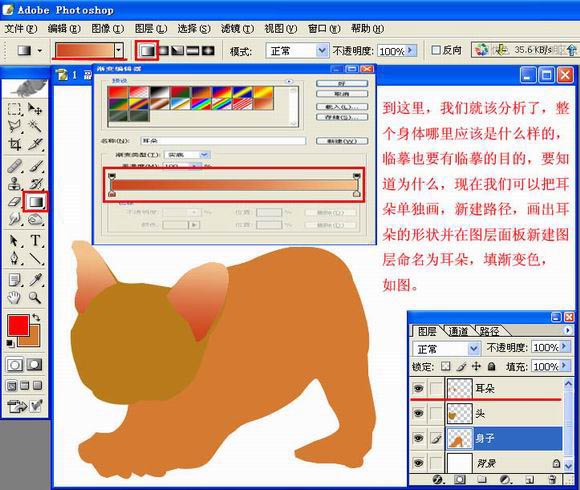This screenshot has height=490, width=580.
Task: Expand the gradient picker dropdown arrow
Action: click(118, 50)
